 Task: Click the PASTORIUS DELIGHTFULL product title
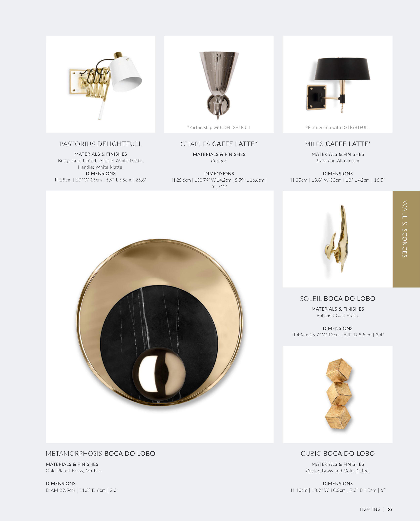tap(101, 144)
